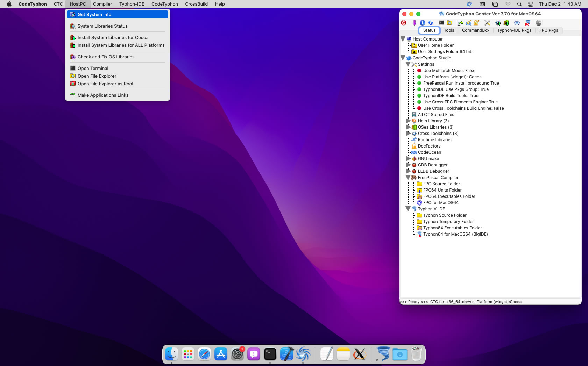Open the Downloads folder in the Dock
Screen dimensions: 588x366
400,354
